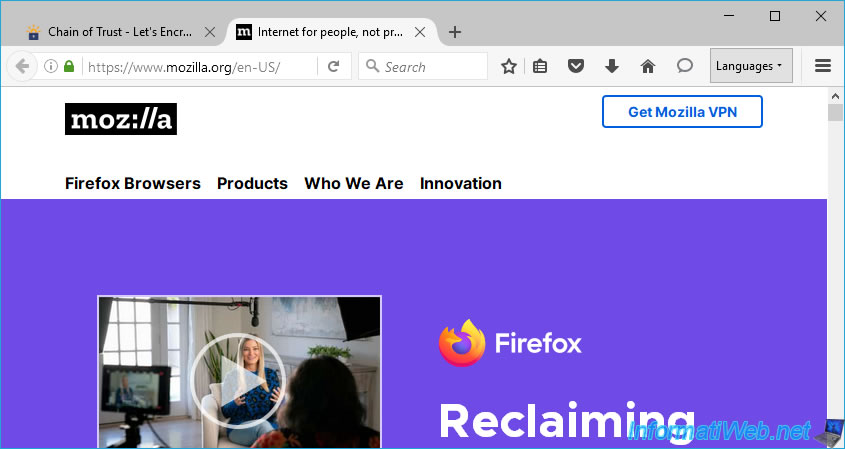This screenshot has height=449, width=845.
Task: Open the bookmarks list icon
Action: (x=539, y=66)
